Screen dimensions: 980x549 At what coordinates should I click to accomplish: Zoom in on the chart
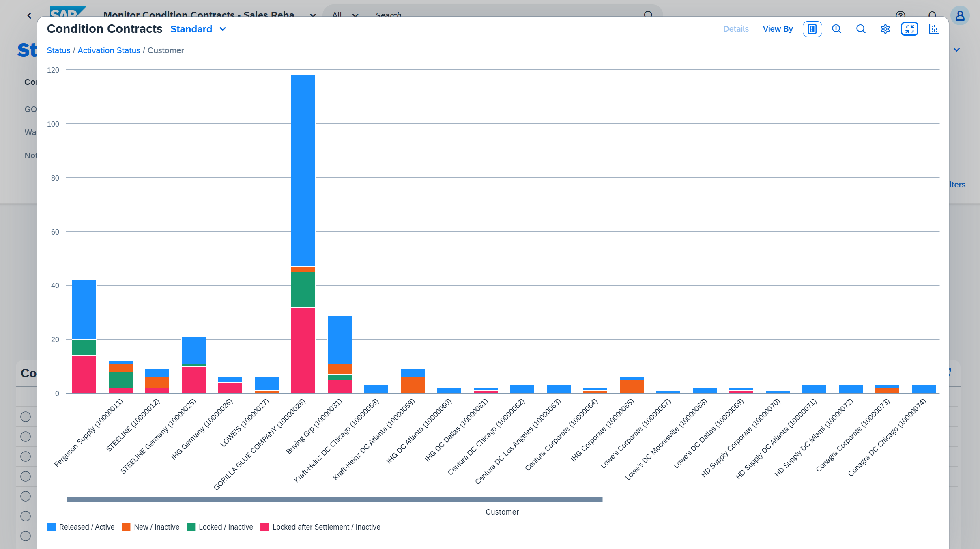[836, 29]
